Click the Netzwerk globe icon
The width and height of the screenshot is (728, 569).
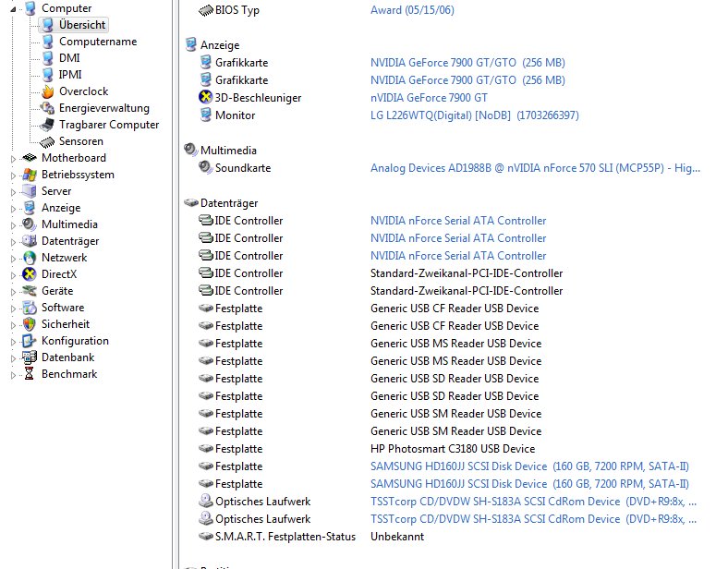[30, 258]
